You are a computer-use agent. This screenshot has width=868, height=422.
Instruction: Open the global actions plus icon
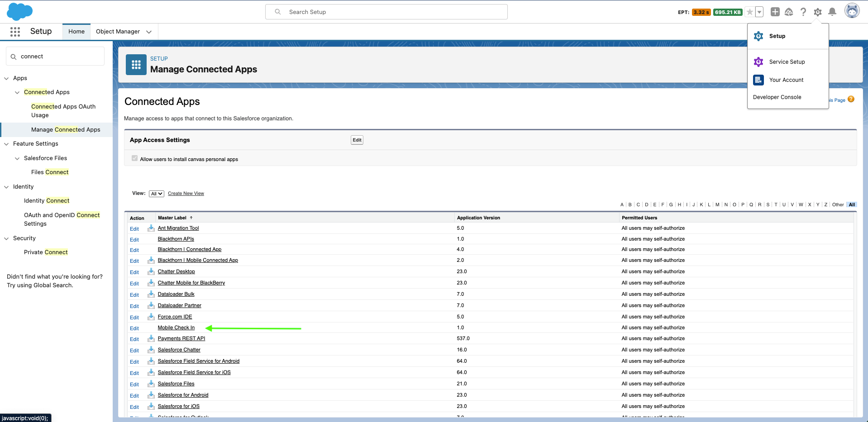(775, 12)
